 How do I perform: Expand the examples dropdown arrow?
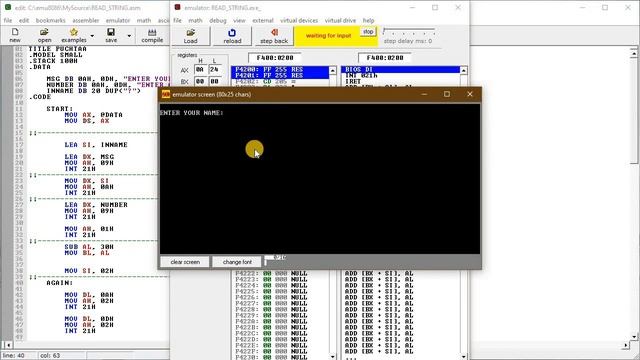[92, 36]
